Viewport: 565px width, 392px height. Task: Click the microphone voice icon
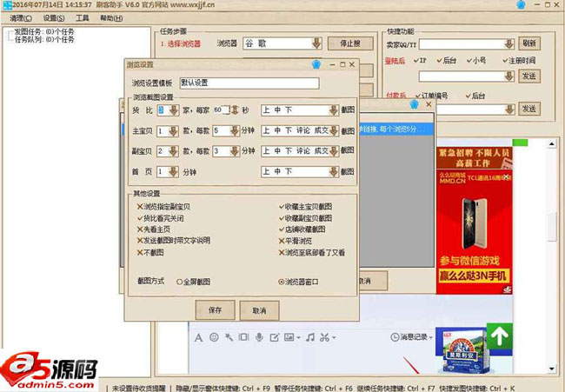coord(259,337)
